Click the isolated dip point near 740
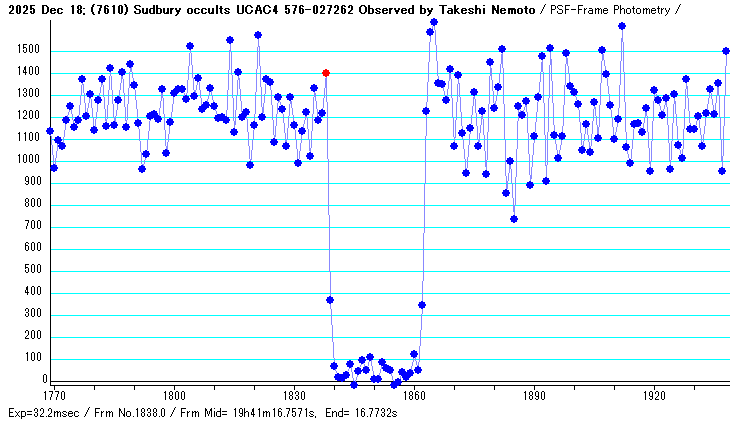Screen dimensions: 740x425 [514, 219]
